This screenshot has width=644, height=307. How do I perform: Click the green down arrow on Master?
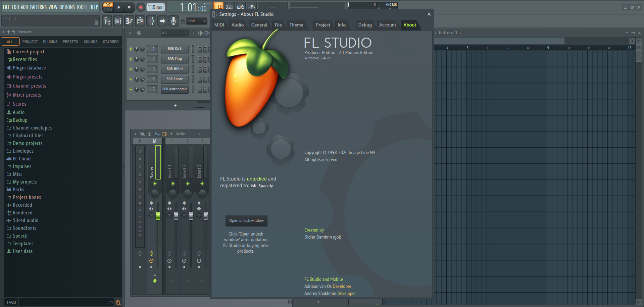coord(155,281)
